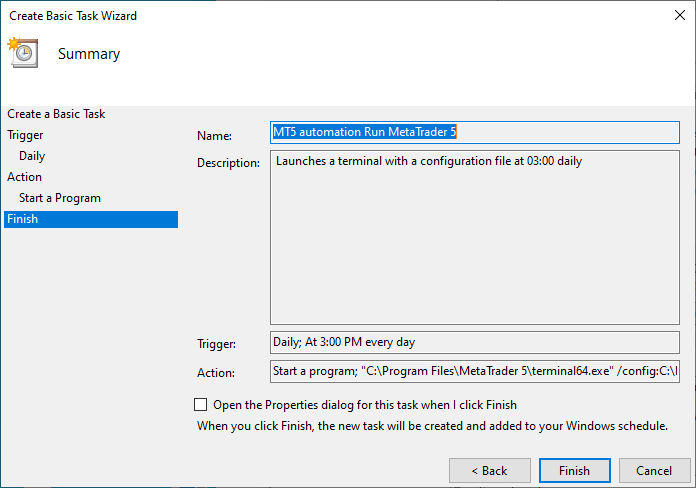Select the Daily step in sidebar

[x=32, y=156]
